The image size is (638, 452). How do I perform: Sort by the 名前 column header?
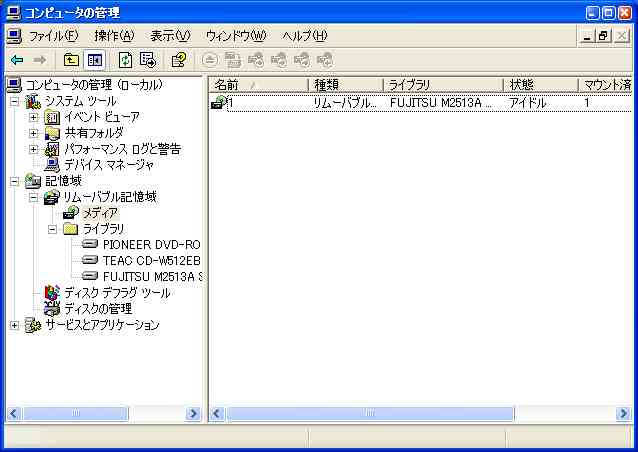coord(259,85)
